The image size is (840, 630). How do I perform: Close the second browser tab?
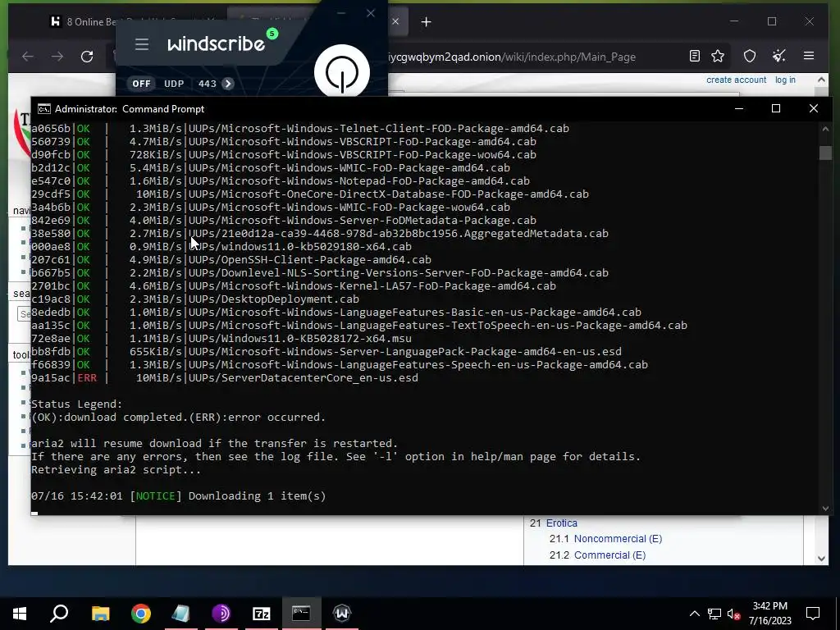tap(395, 21)
